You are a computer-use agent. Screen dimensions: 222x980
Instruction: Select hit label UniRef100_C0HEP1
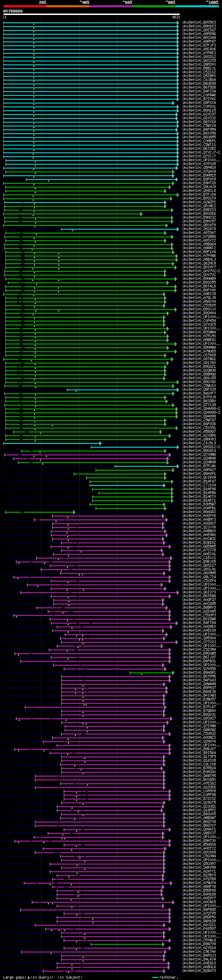[199, 141]
